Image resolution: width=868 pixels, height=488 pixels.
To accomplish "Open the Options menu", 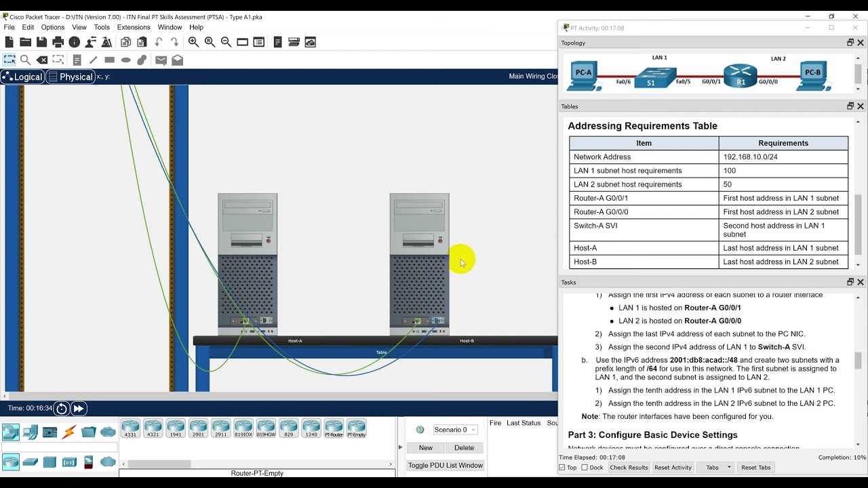I will 53,27.
